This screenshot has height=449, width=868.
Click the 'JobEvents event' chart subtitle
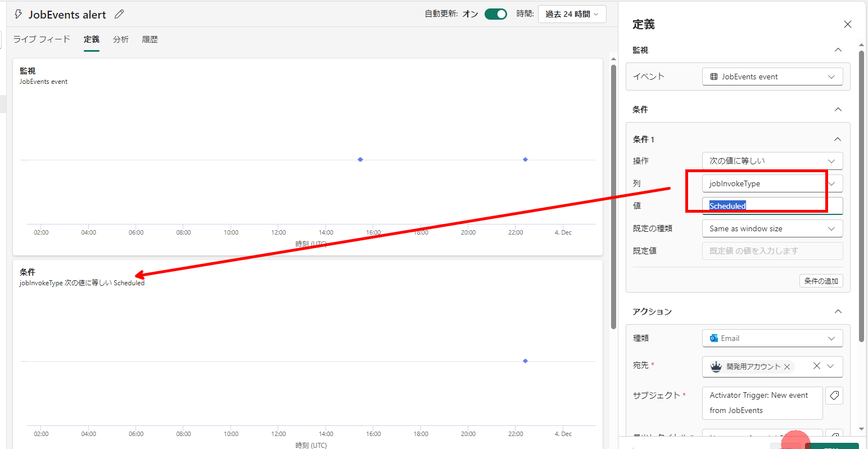coord(43,82)
